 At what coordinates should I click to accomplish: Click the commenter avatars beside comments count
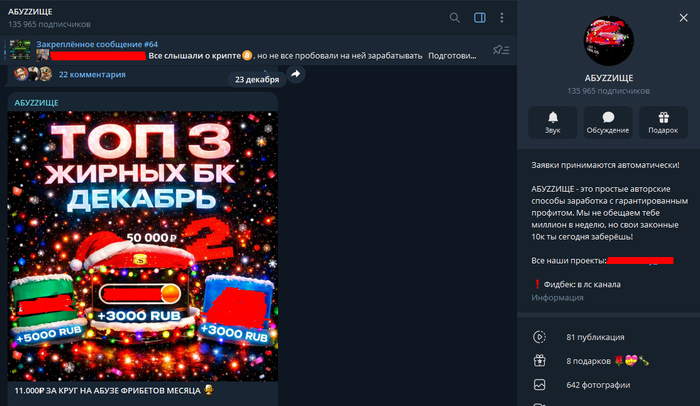38,74
